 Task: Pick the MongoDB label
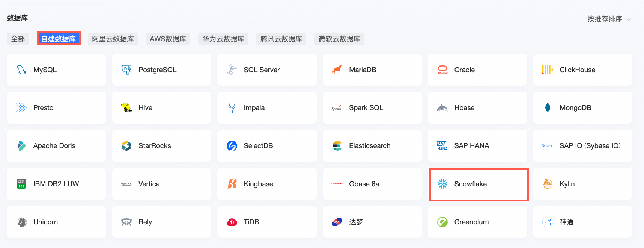(576, 108)
